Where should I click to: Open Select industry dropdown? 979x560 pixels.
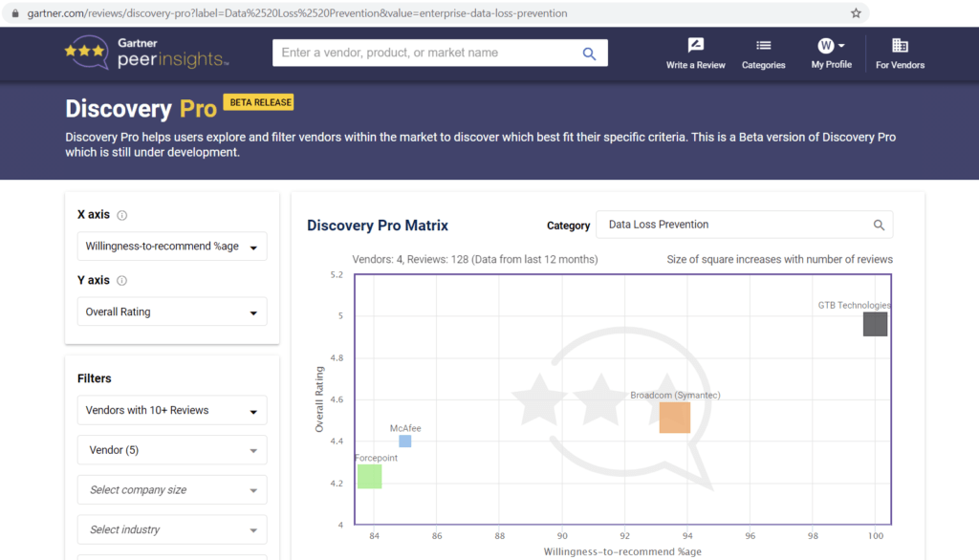click(x=172, y=529)
